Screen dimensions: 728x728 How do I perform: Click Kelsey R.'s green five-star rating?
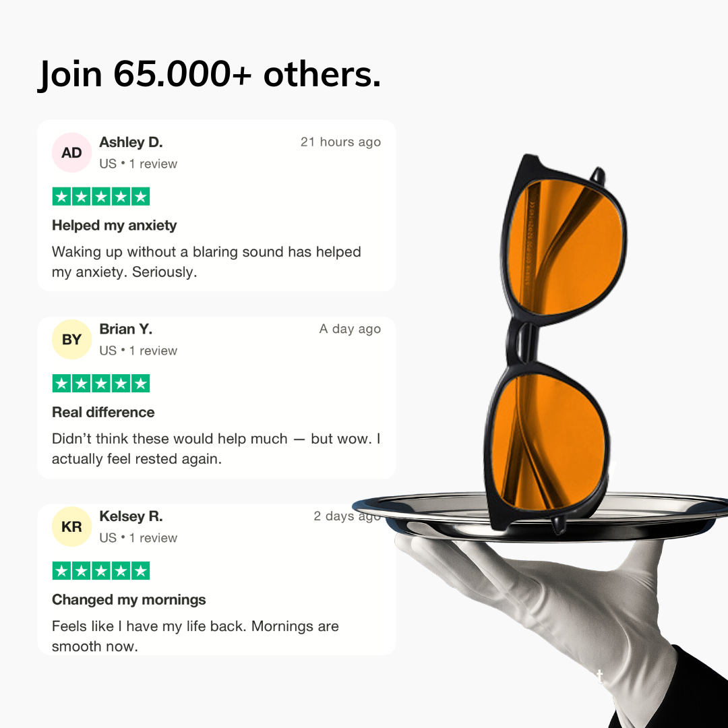(x=101, y=572)
